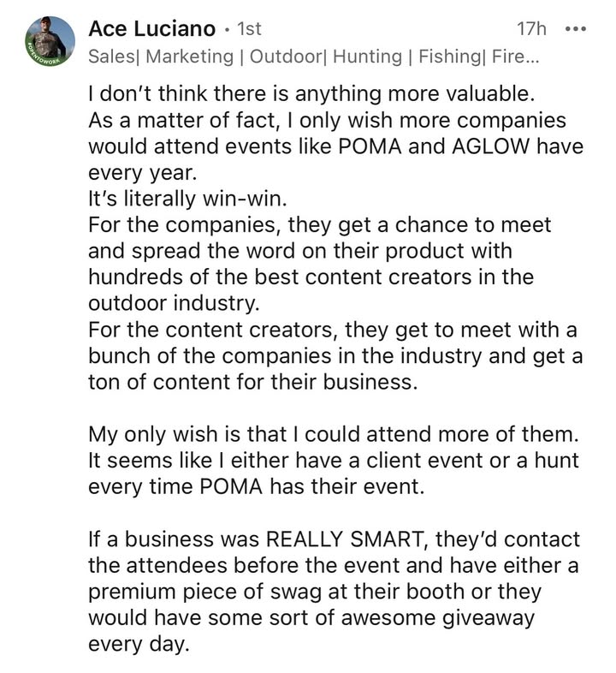This screenshot has width=616, height=673.
Task: Click the line "ton of content for their business."
Action: tap(252, 382)
